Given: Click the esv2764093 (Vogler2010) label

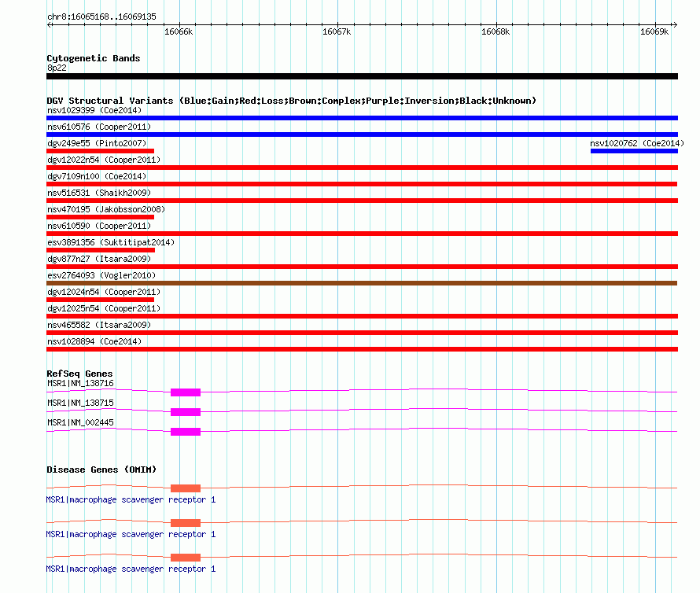Looking at the screenshot, I should coord(101,275).
